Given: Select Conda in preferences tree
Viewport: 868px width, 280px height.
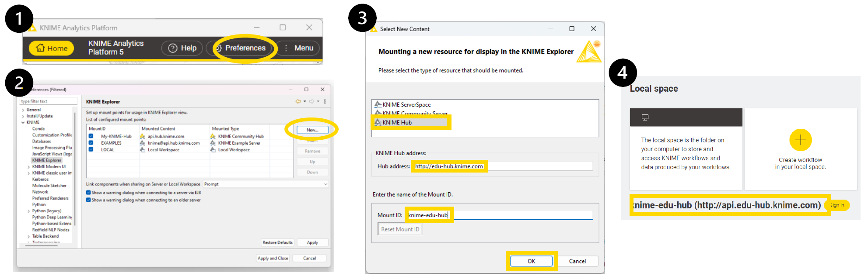Looking at the screenshot, I should [38, 129].
